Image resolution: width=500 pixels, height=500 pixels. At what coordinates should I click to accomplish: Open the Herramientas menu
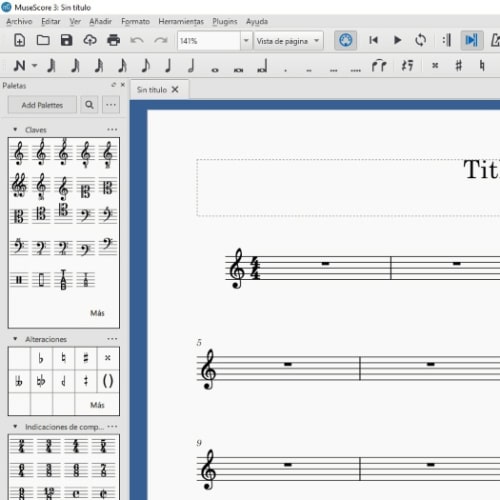tap(181, 22)
